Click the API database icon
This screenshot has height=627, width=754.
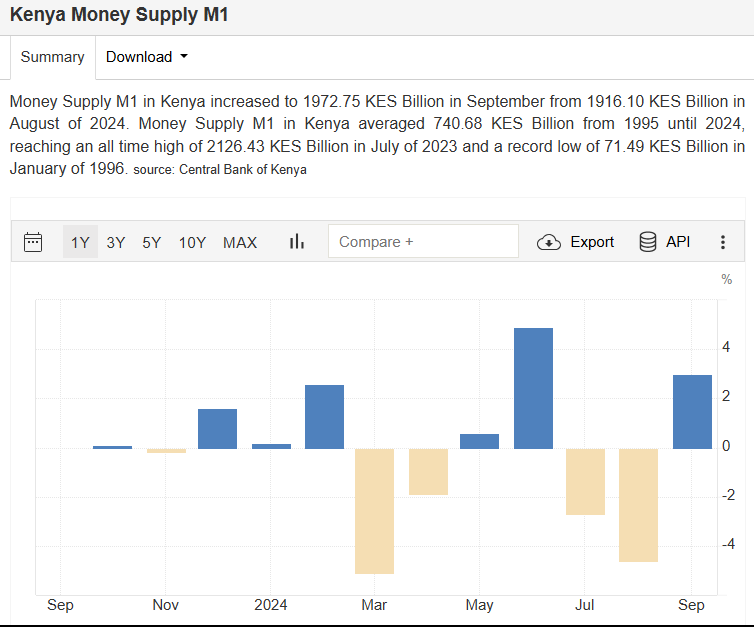pos(648,242)
